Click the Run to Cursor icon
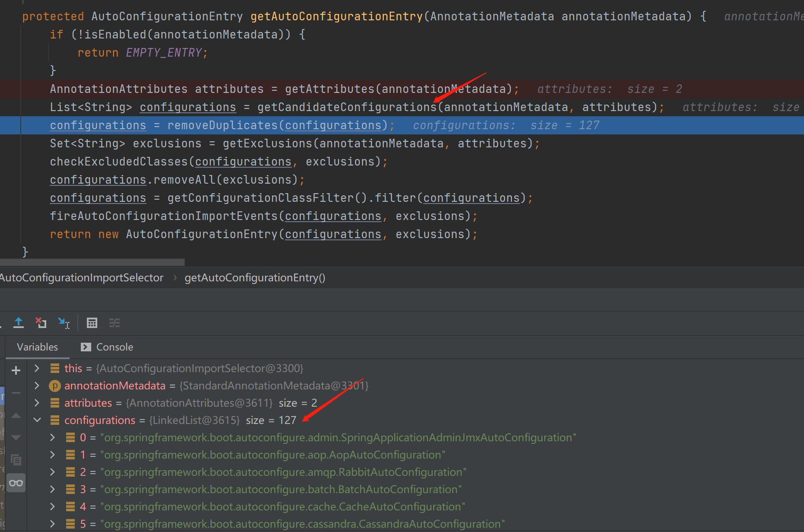Viewport: 804px width, 532px height. [x=64, y=323]
